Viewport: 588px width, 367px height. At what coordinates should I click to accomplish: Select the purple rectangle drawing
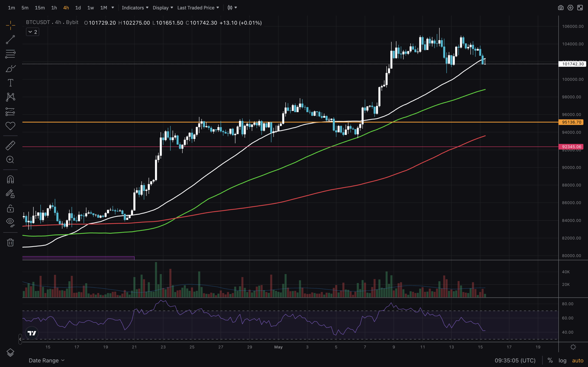[x=78, y=258]
